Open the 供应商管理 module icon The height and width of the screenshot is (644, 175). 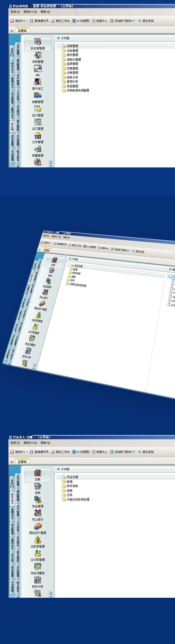(x=38, y=42)
